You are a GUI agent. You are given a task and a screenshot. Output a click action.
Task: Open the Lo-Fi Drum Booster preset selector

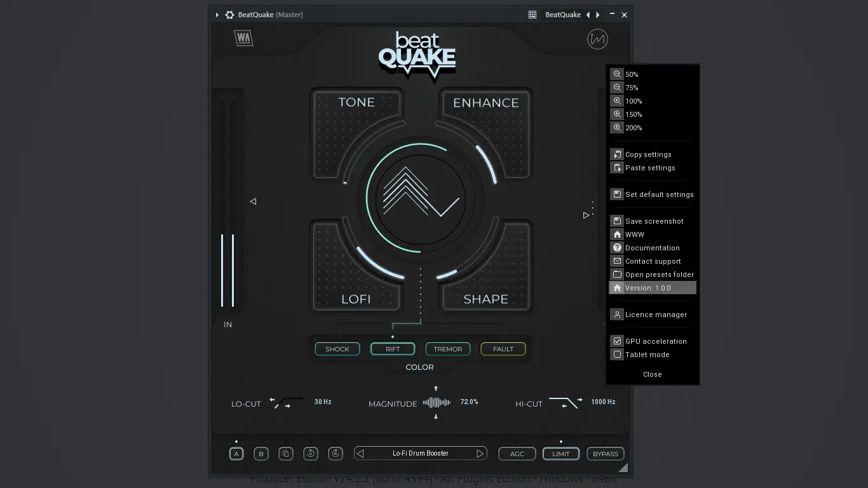(x=420, y=453)
